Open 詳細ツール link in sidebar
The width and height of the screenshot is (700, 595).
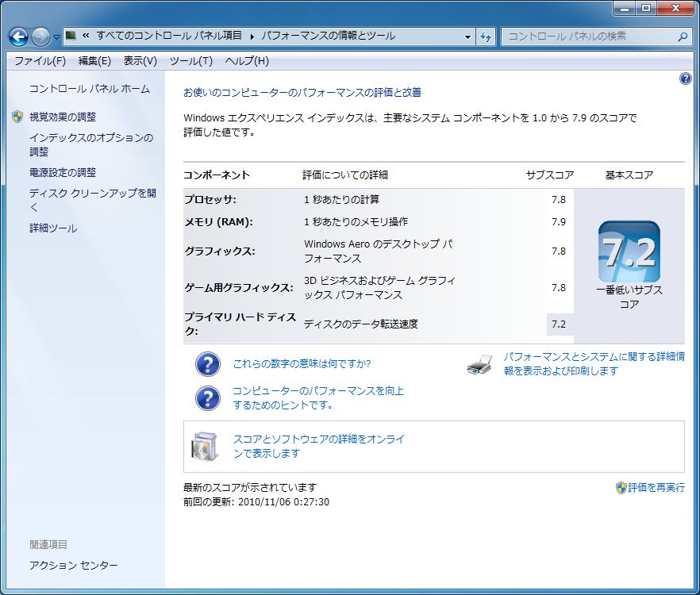tap(53, 228)
